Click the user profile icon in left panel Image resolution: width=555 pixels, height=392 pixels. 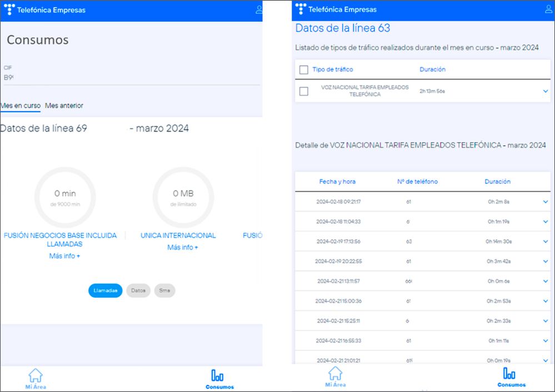tap(259, 10)
